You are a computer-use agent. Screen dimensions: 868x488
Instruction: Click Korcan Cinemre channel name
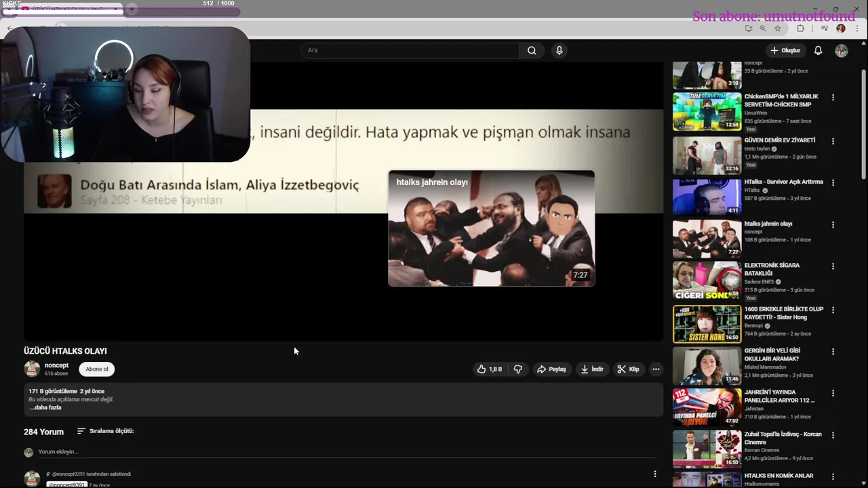click(x=762, y=450)
